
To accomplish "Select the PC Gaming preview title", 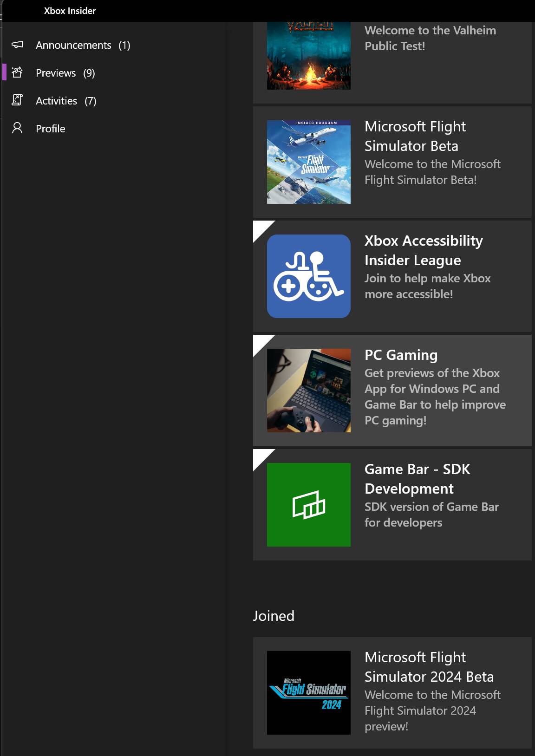I will tap(401, 355).
